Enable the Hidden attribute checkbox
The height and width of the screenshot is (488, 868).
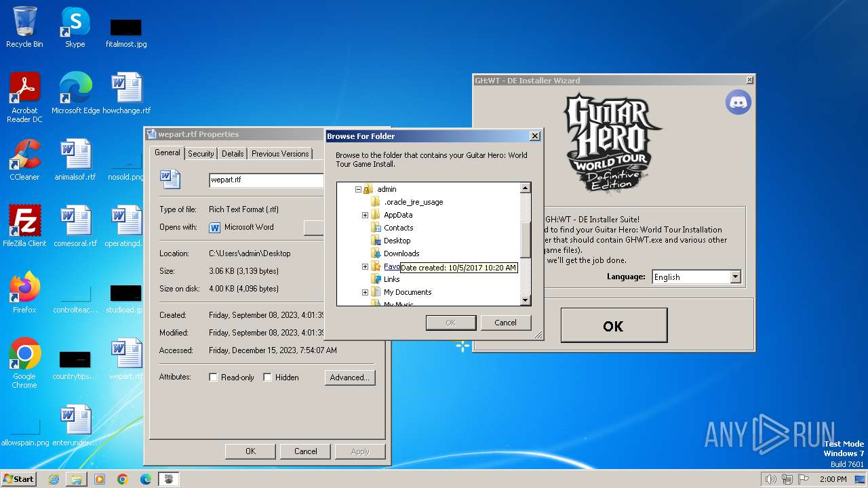(x=267, y=378)
